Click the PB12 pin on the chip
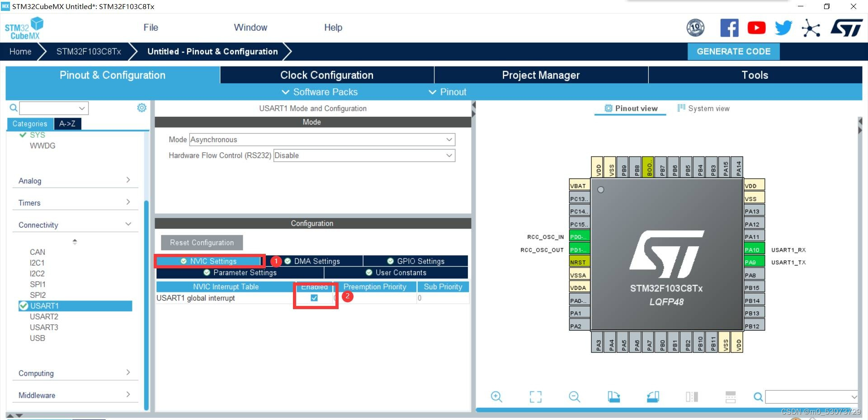868x420 pixels. (754, 326)
